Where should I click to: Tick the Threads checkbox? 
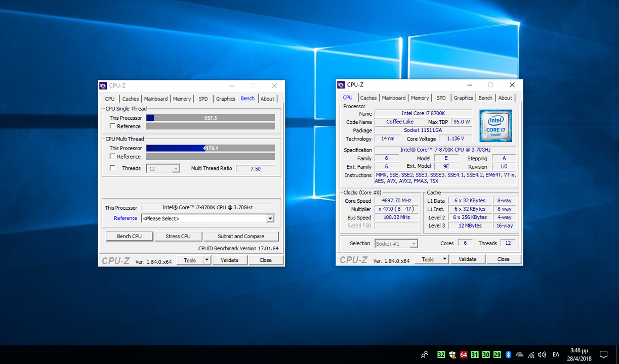coord(112,168)
